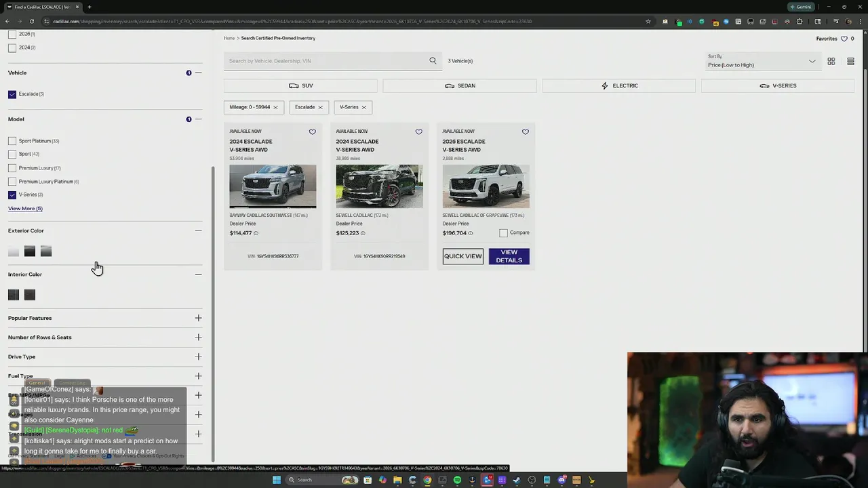Pick the gray exterior color swatch
The image size is (868, 488).
46,252
